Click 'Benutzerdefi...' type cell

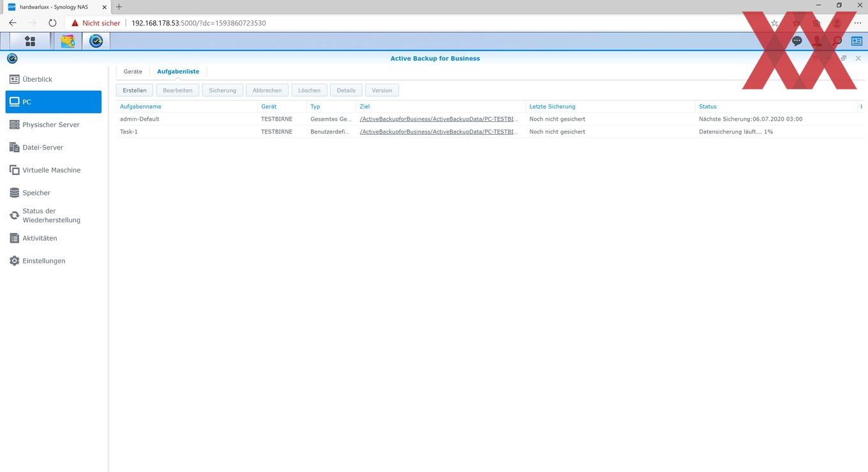330,132
